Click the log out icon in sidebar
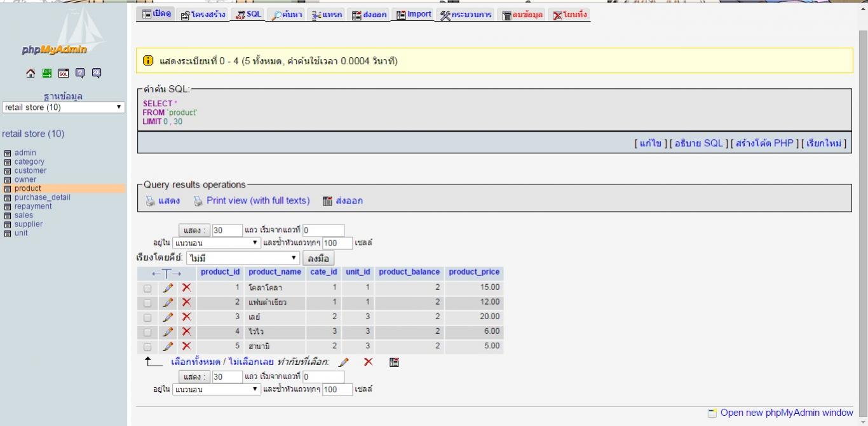This screenshot has height=426, width=868. 47,72
